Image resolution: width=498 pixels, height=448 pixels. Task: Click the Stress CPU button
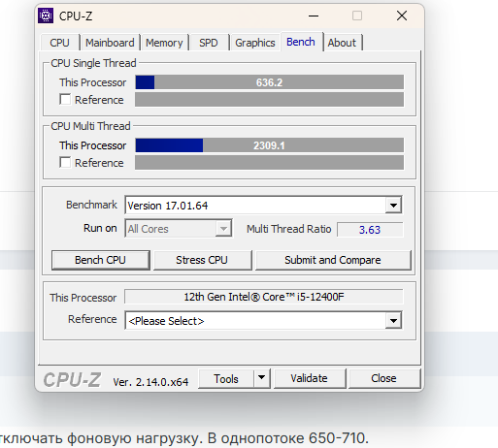[x=202, y=260]
